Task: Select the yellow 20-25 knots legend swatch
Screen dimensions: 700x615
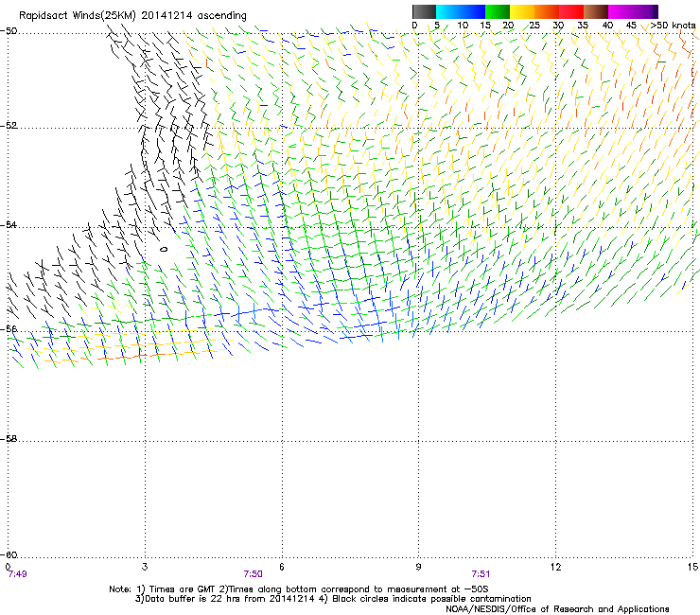Action: pos(522,11)
